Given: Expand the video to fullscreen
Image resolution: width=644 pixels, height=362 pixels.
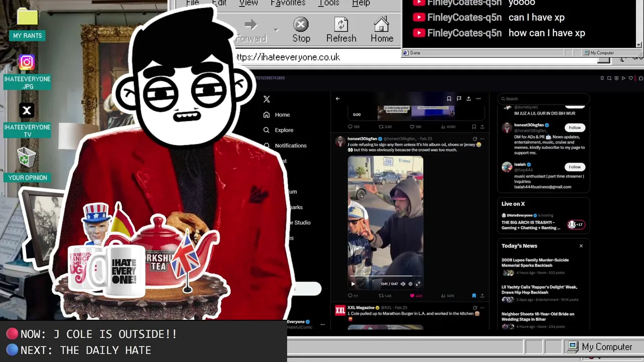Looking at the screenshot, I should [x=418, y=284].
